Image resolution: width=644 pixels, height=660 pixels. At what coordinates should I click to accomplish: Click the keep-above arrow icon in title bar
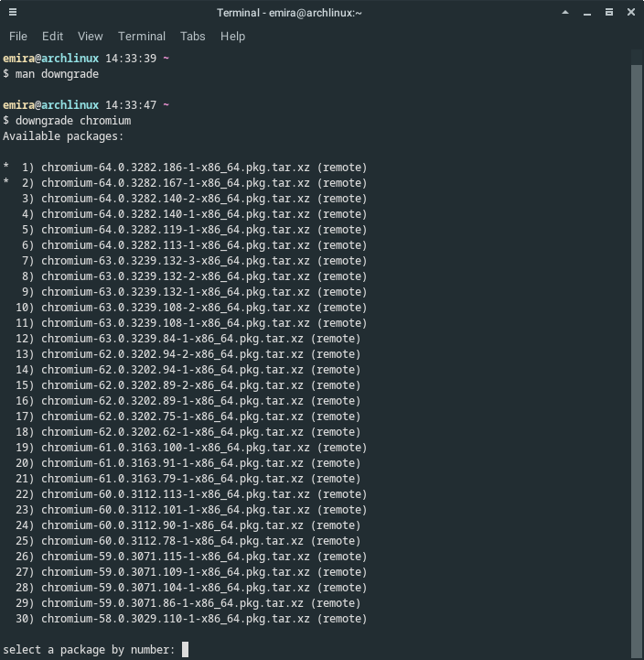coord(565,12)
